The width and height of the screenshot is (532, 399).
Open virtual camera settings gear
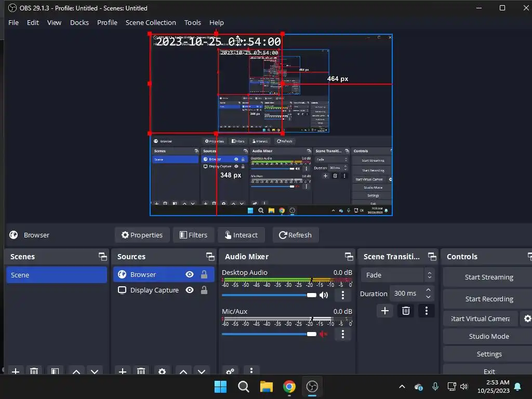pyautogui.click(x=527, y=318)
